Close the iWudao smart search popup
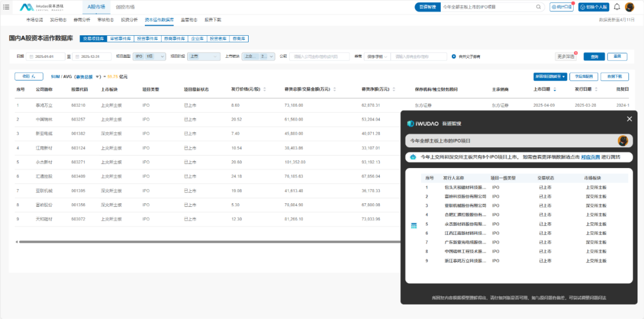644x319 pixels. coord(629,119)
